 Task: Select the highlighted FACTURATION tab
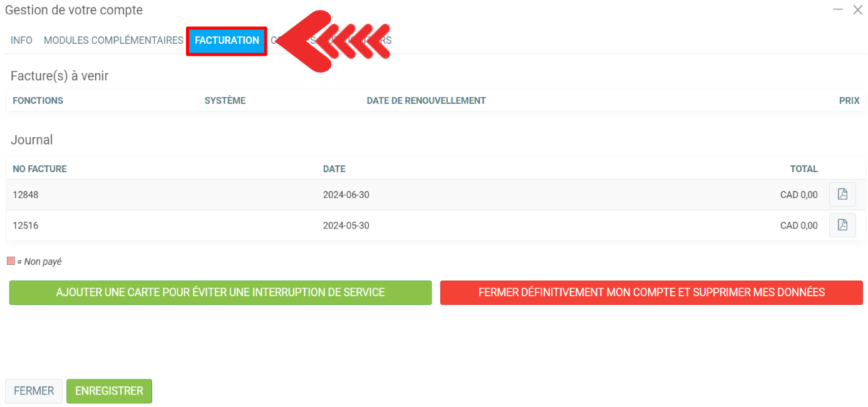227,41
